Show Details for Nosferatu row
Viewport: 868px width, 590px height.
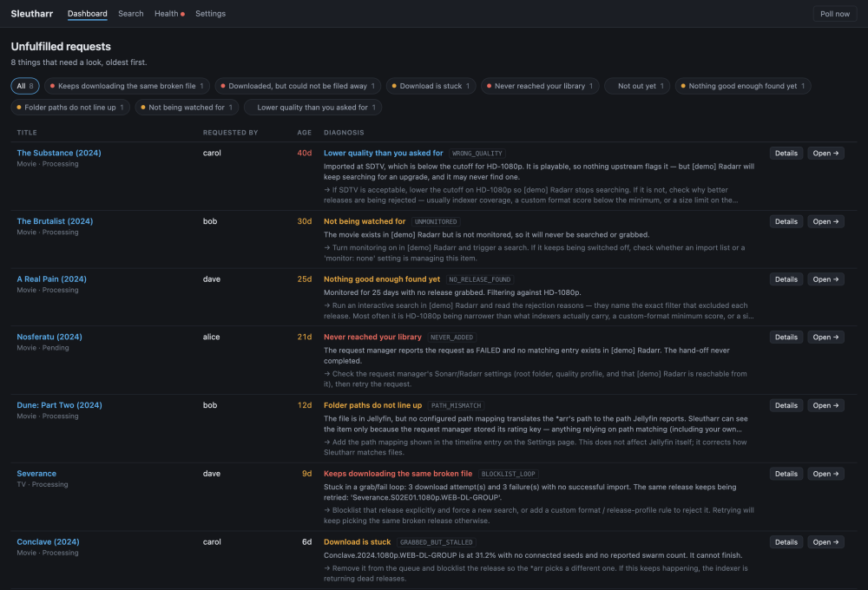tap(786, 337)
